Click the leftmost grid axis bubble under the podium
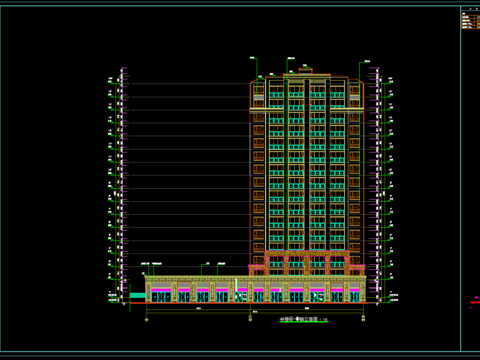480x360 pixels. click(146, 320)
